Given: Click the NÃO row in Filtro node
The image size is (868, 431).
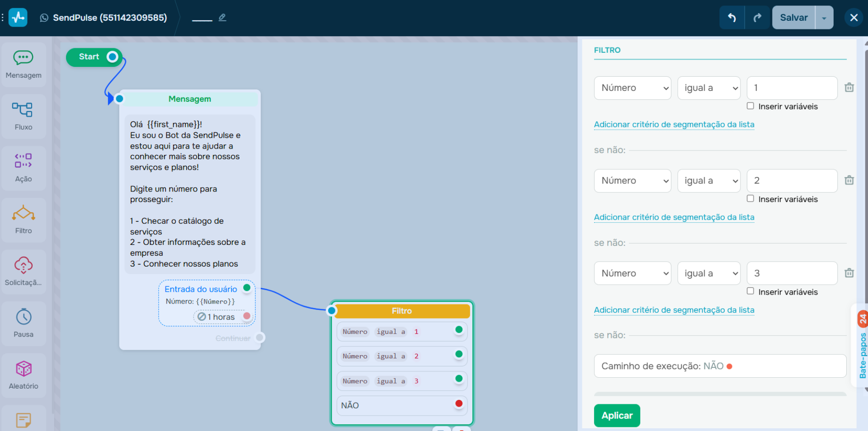Looking at the screenshot, I should tap(402, 405).
